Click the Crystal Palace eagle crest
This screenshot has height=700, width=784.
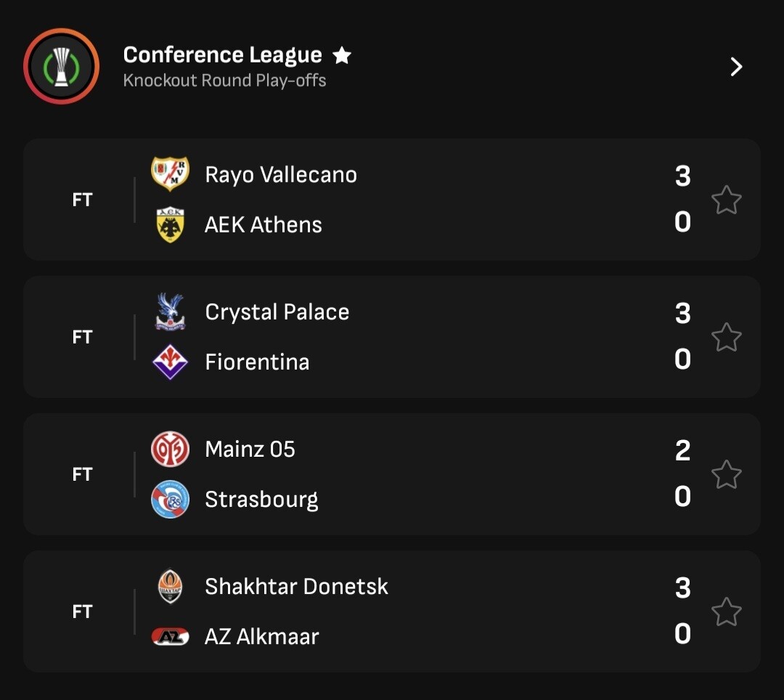click(170, 312)
